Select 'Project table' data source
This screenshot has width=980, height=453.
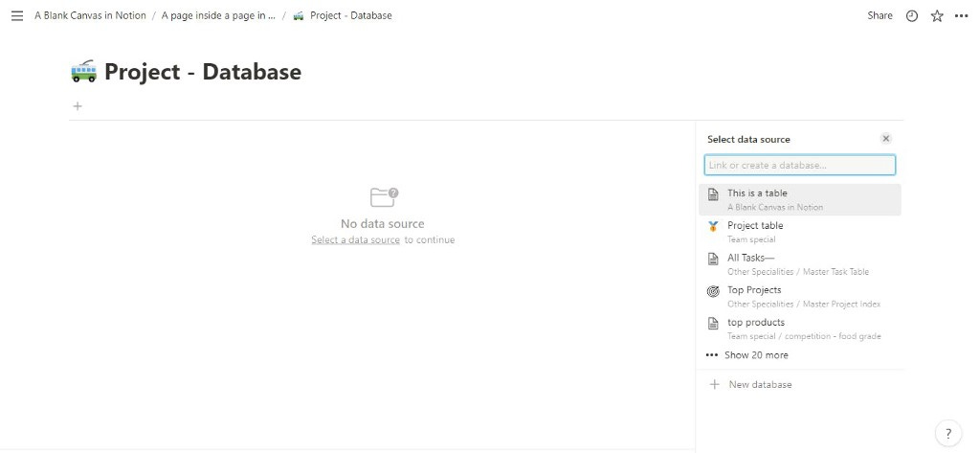[799, 232]
